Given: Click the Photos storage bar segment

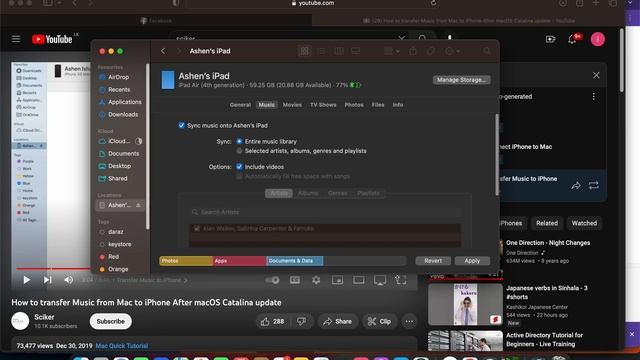Looking at the screenshot, I should pyautogui.click(x=186, y=261).
